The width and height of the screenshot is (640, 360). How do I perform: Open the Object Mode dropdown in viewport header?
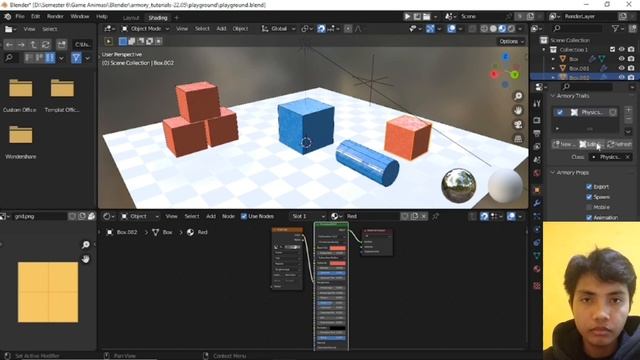coord(145,29)
